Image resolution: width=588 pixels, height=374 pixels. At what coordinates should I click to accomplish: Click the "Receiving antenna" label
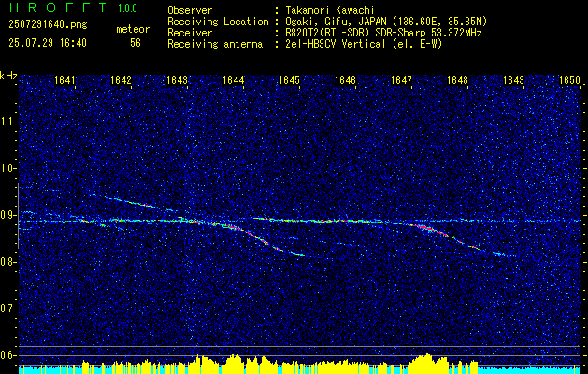[215, 44]
